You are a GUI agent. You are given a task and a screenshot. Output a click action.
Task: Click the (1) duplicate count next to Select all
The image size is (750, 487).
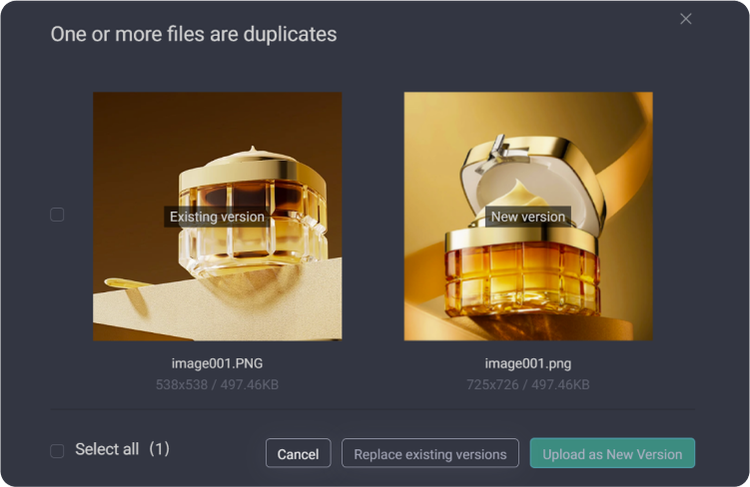pyautogui.click(x=159, y=449)
